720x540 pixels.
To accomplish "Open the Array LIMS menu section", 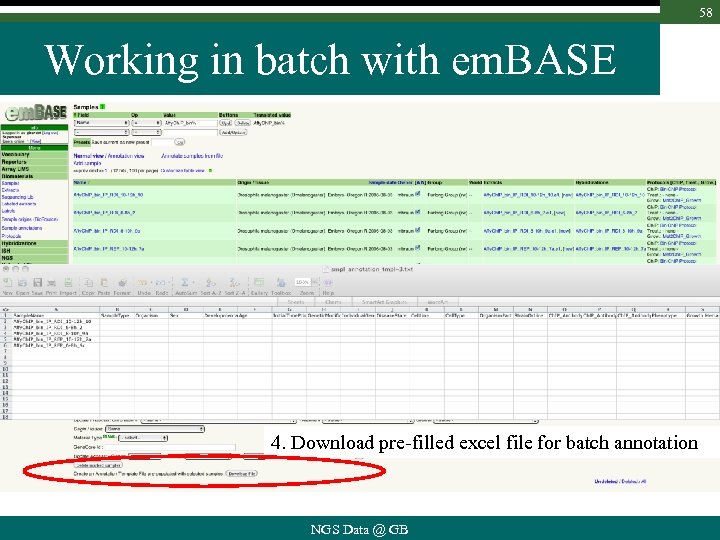I will coord(34,169).
